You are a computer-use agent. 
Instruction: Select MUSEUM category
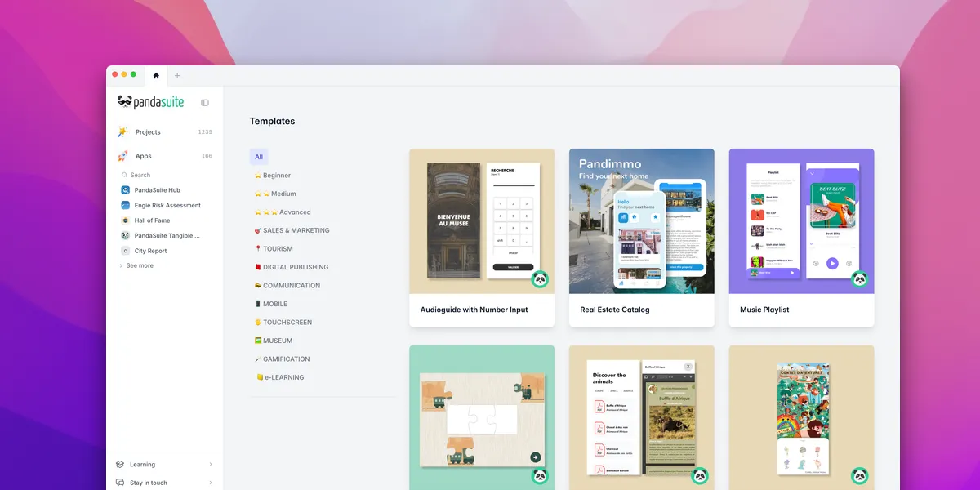[274, 341]
